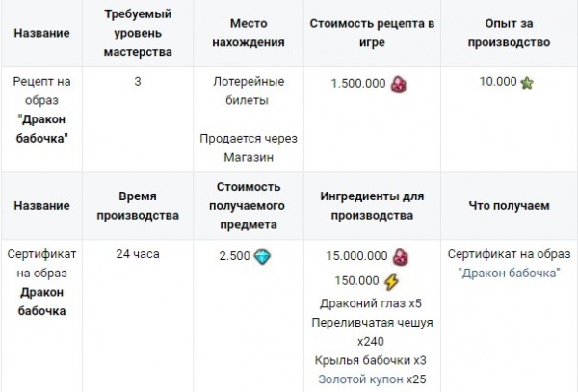Click the lightning bolt icon beside 150.000

[x=391, y=281]
